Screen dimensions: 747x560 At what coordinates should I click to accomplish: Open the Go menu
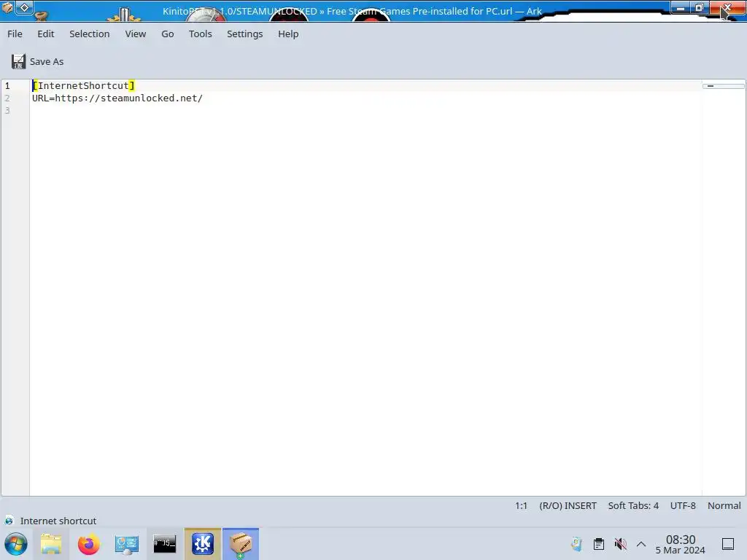click(167, 34)
